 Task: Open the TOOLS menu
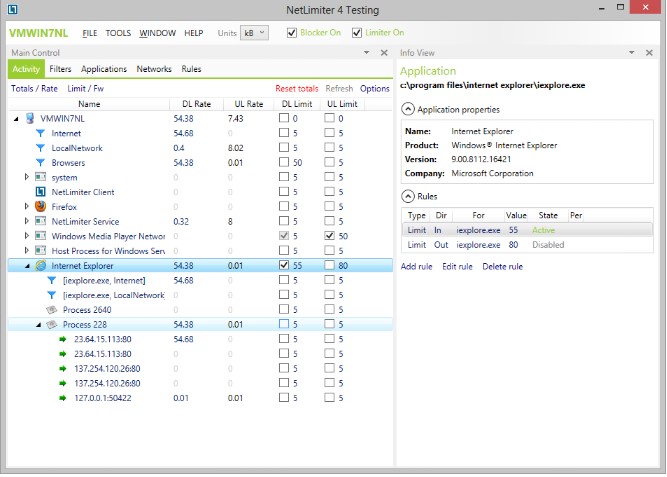click(118, 33)
